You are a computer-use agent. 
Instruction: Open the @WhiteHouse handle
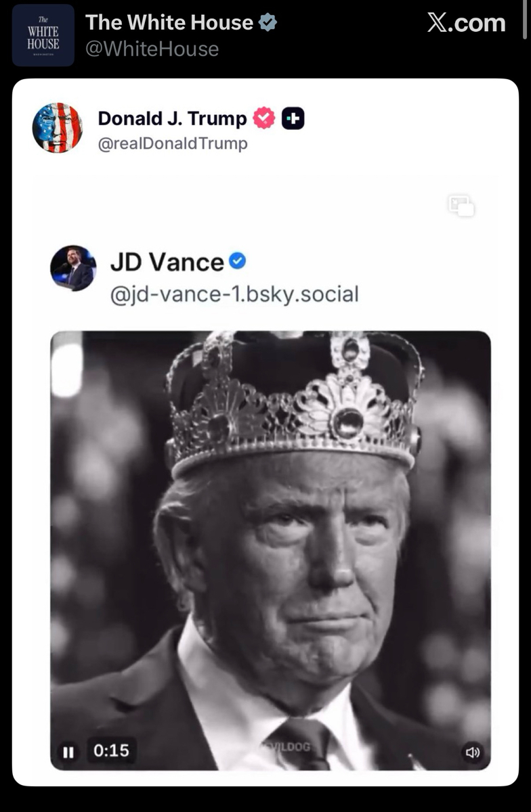coord(152,49)
